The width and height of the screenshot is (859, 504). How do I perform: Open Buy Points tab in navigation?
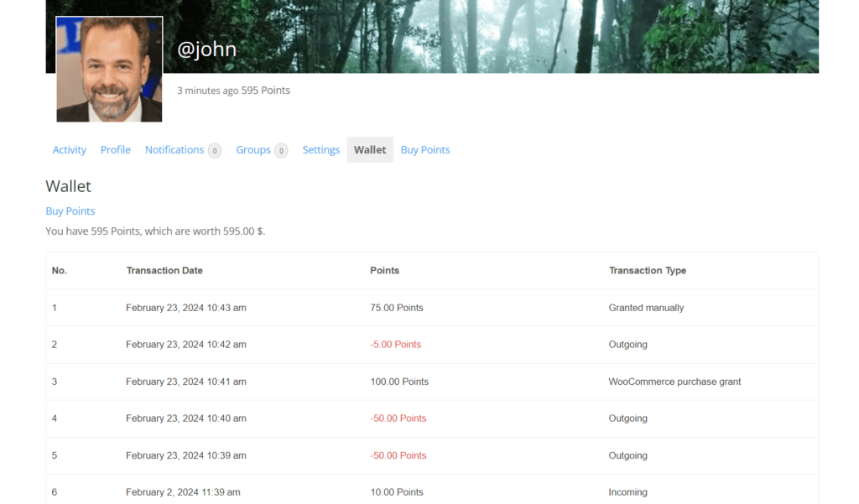point(425,150)
